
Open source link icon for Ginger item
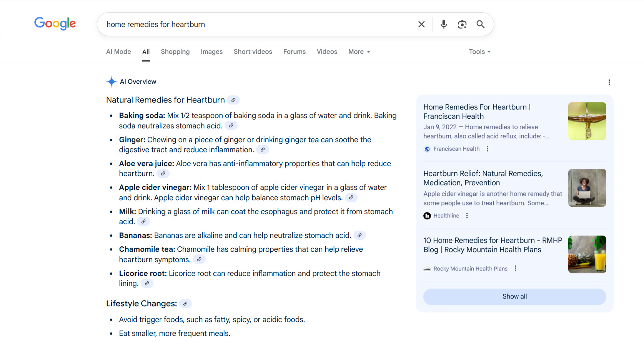(x=263, y=150)
